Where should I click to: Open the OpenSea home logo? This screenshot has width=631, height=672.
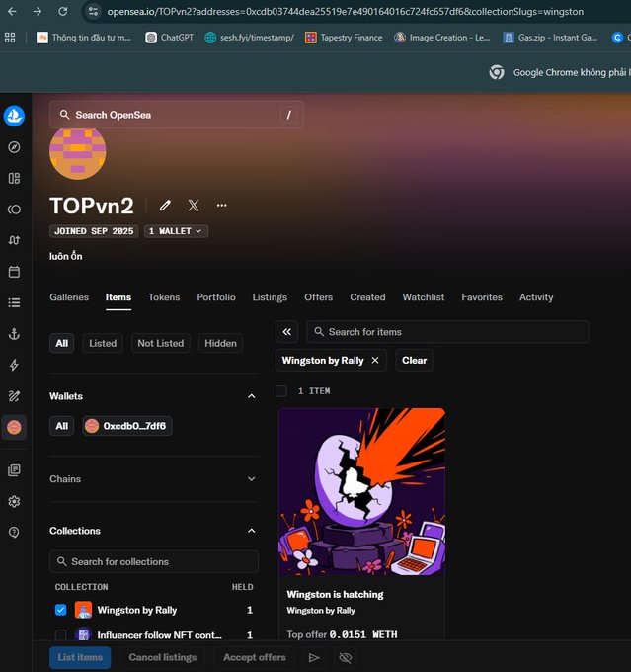click(14, 116)
